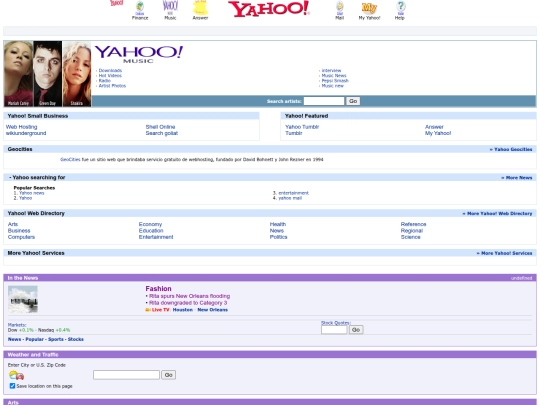Open the Radio link

[x=105, y=81]
